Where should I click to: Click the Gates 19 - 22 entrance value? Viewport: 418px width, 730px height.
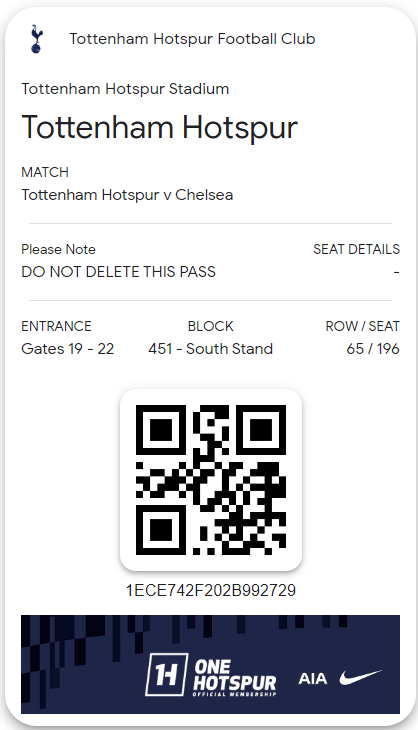67,349
